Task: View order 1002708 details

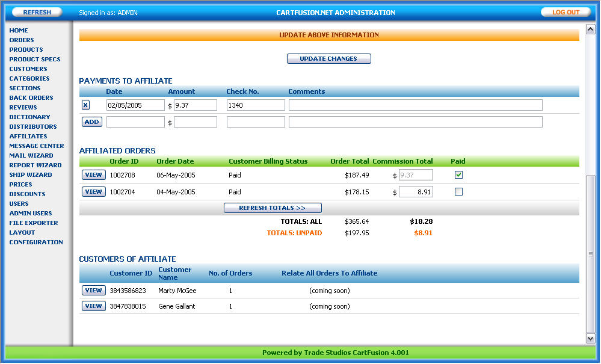Action: [x=93, y=175]
